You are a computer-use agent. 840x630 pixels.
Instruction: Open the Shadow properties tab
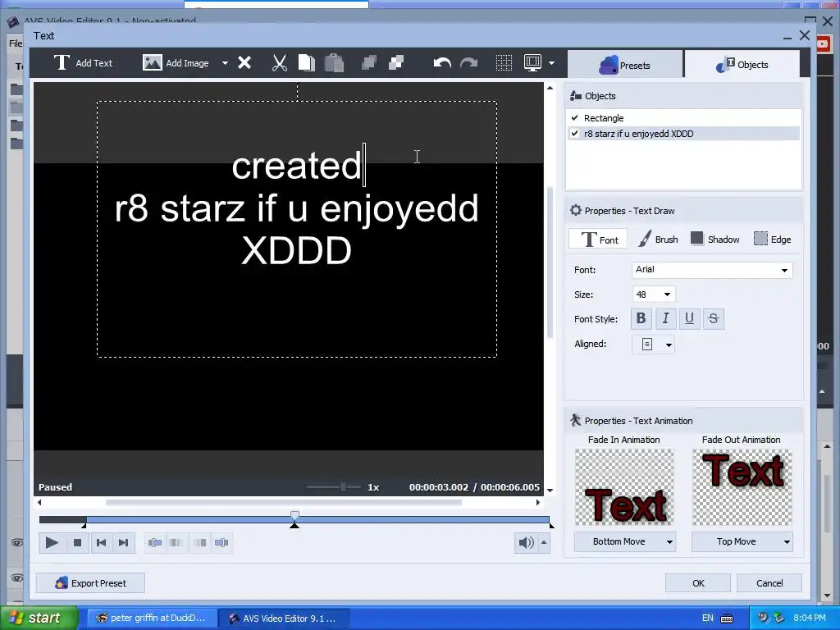715,240
